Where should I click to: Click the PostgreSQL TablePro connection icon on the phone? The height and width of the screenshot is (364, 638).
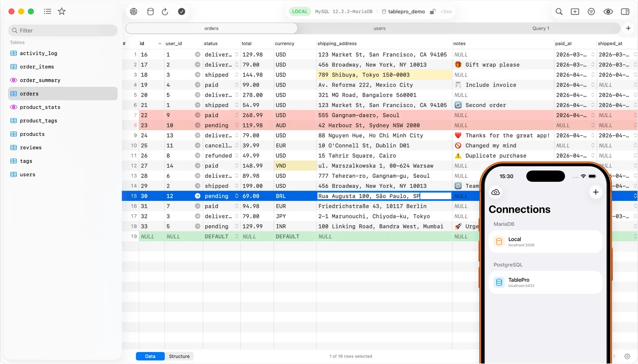point(499,282)
